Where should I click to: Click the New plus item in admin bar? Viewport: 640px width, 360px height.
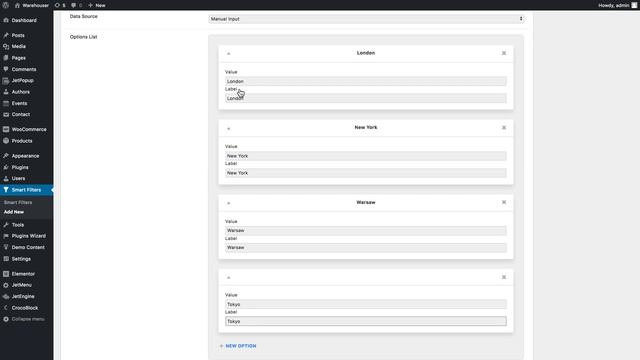(97, 5)
